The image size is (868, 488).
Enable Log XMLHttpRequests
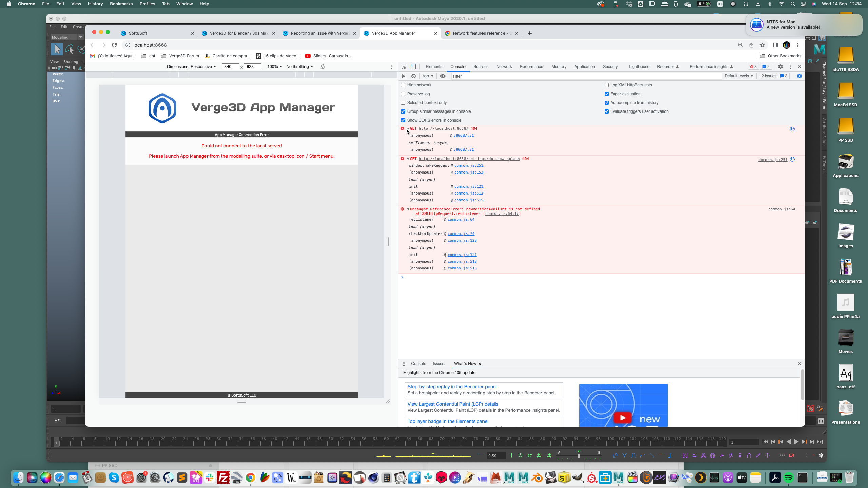pyautogui.click(x=607, y=85)
